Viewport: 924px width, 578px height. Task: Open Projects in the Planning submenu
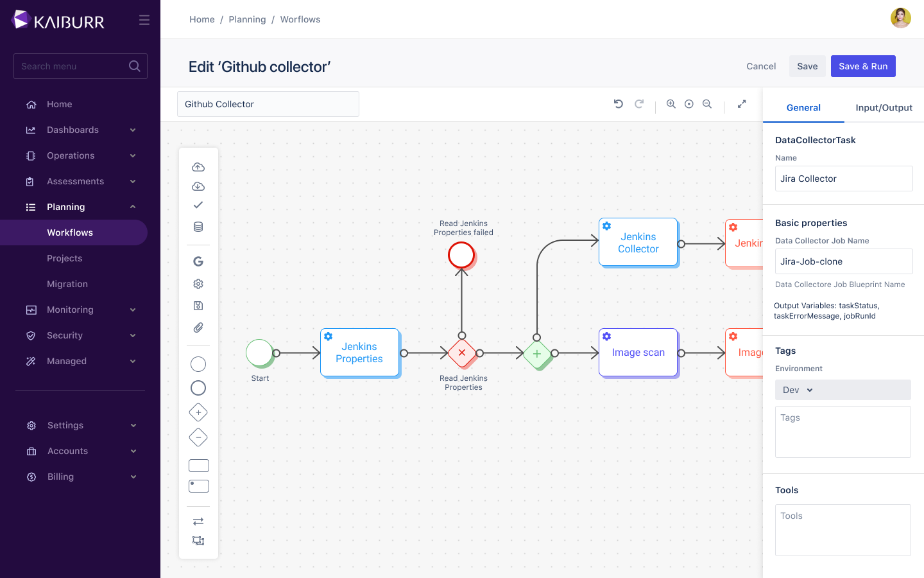point(65,258)
